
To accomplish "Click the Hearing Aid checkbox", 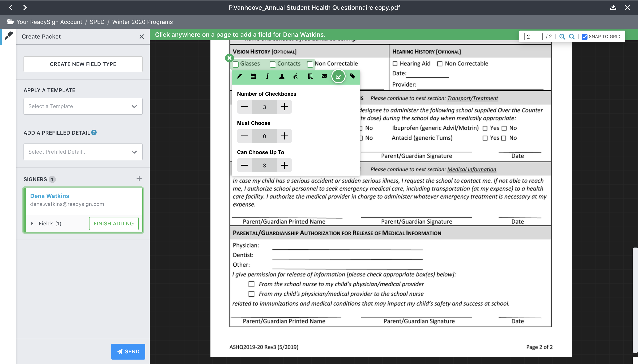I will [395, 64].
